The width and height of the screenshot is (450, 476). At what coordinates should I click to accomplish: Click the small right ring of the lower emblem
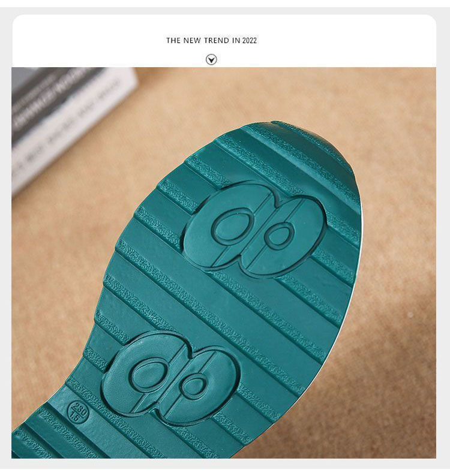coord(193,387)
